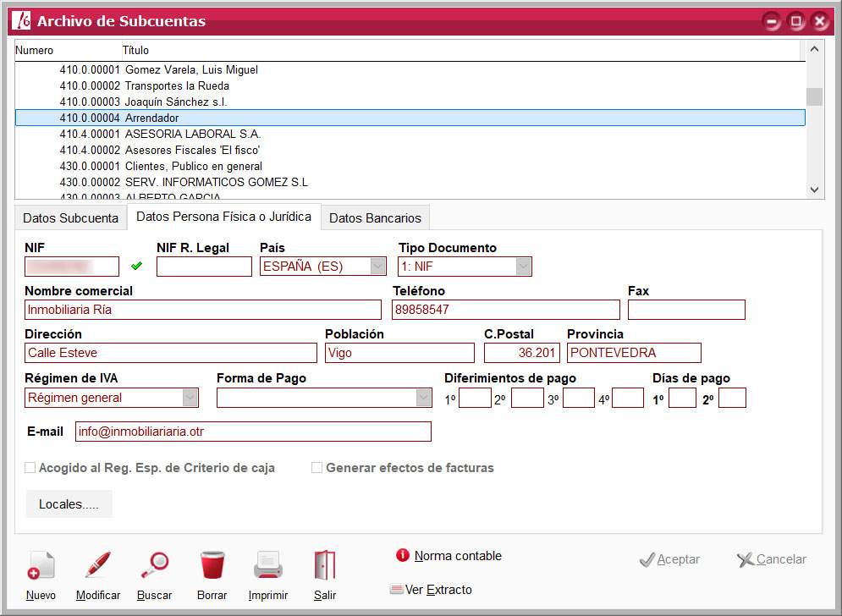Click Nombre comercial field Inmobiliaria Ría
842x616 pixels.
click(203, 310)
